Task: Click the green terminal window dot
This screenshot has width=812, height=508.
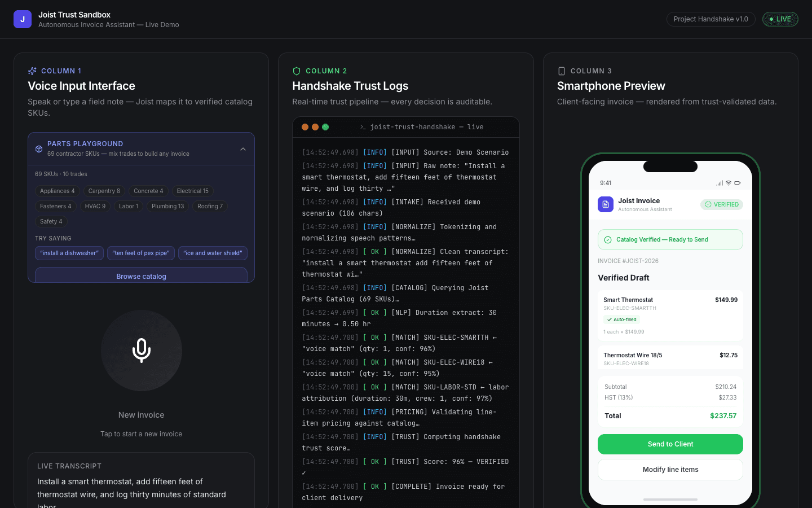Action: coord(325,127)
